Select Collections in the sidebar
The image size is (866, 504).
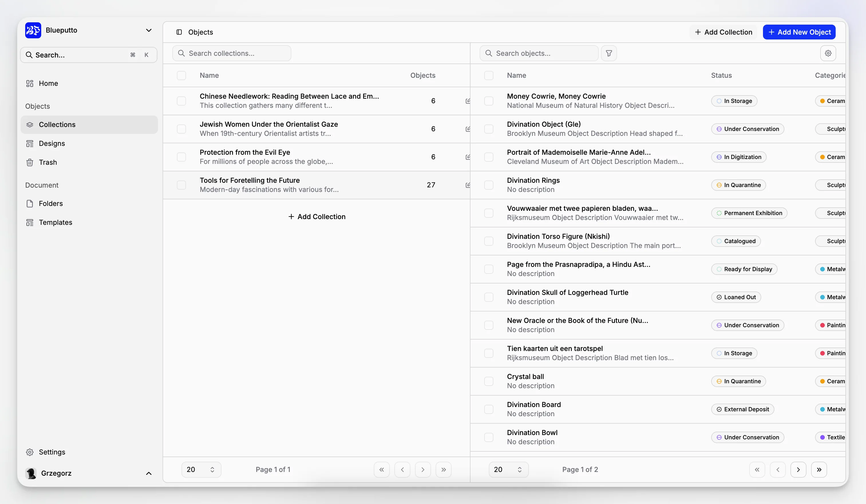(89, 125)
